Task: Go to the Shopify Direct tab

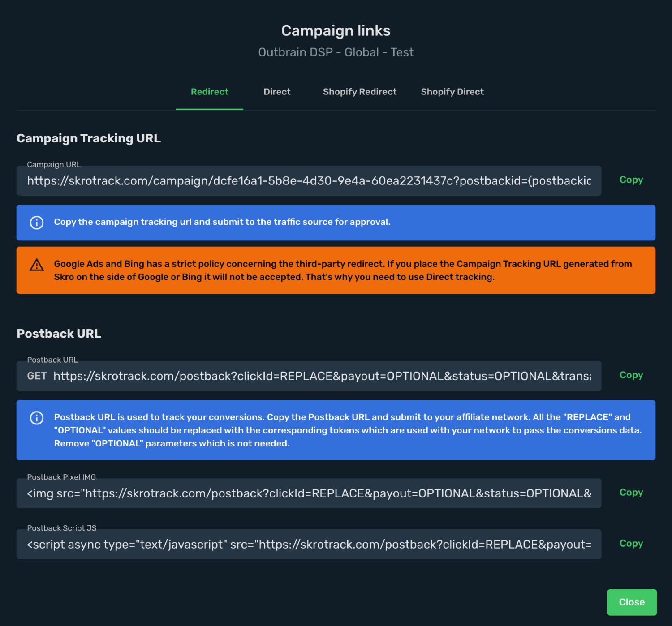Action: [x=452, y=92]
